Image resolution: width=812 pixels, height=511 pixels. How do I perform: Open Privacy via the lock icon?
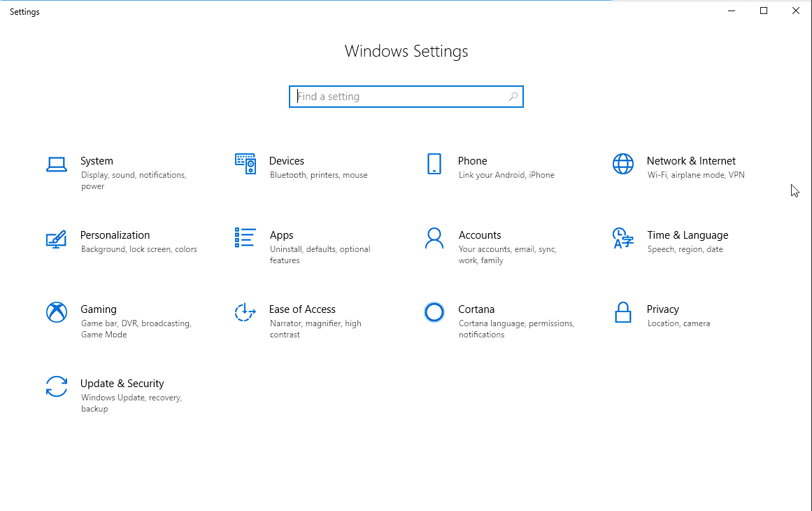point(623,313)
